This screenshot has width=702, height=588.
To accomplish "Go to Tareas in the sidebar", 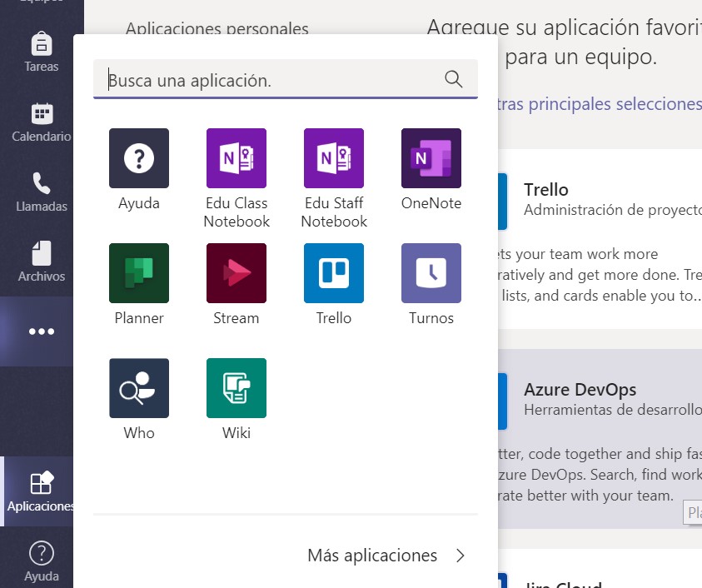I will [x=42, y=52].
